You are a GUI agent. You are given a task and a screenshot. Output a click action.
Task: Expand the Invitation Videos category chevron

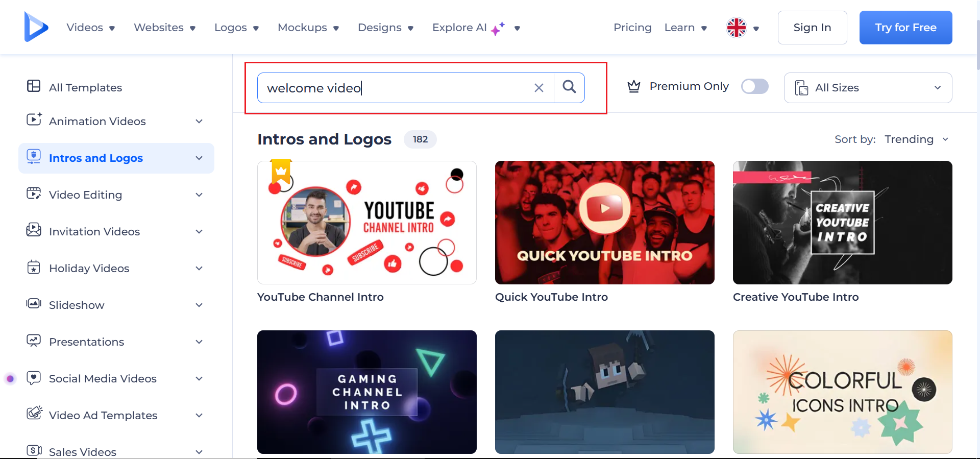[199, 232]
